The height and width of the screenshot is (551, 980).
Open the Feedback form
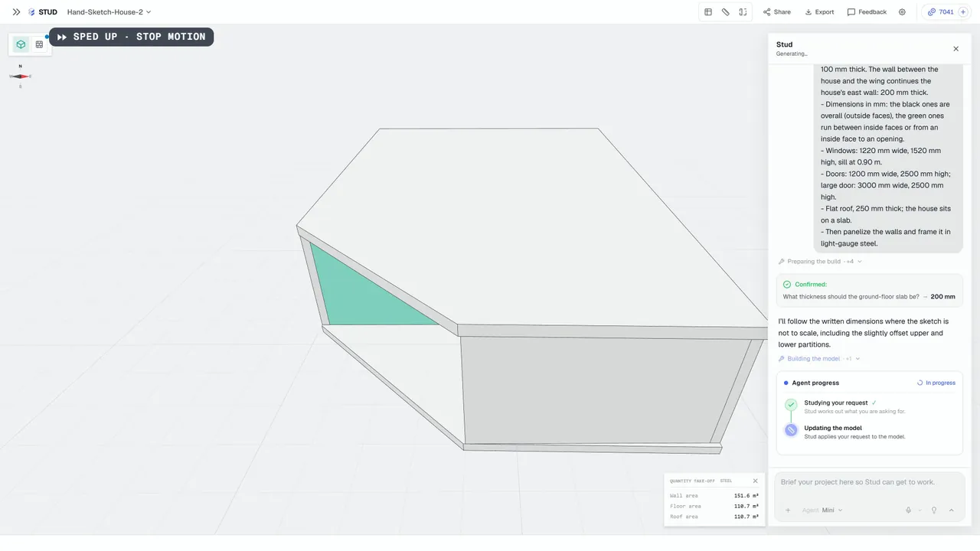coord(867,12)
